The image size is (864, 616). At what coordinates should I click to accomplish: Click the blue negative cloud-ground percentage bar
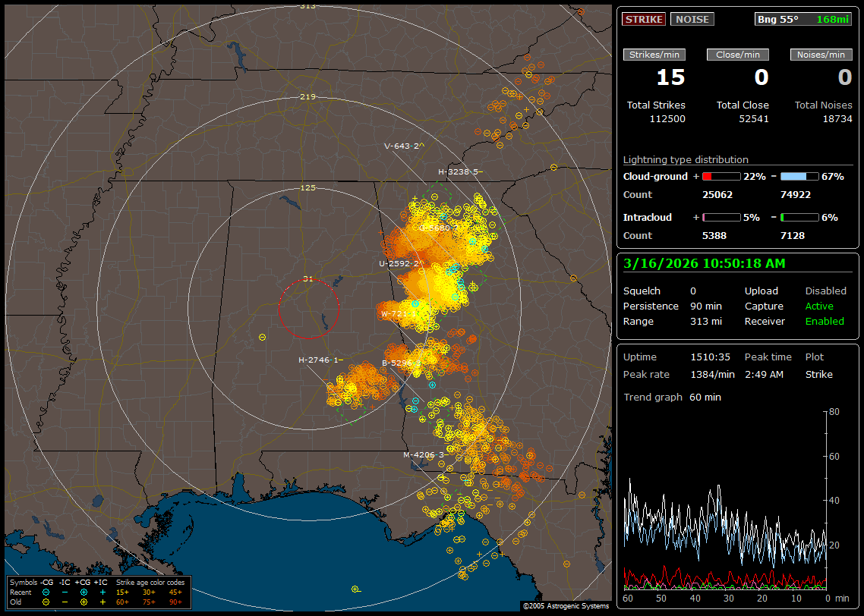coord(799,177)
